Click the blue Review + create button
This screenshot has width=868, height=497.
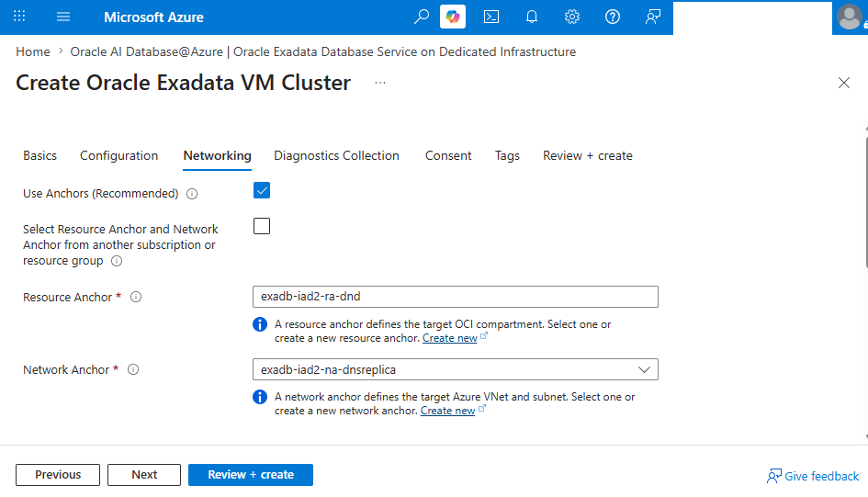251,475
